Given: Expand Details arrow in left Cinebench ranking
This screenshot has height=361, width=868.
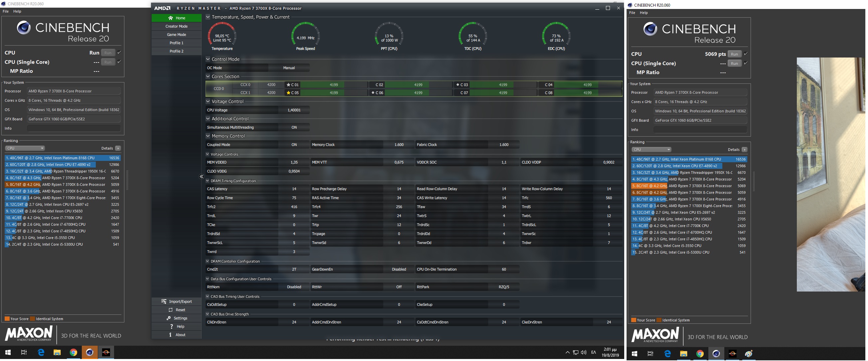Looking at the screenshot, I should (118, 148).
